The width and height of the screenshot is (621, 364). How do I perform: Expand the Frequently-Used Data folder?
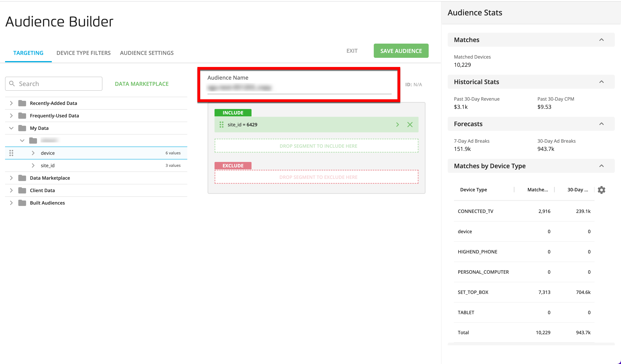(x=11, y=116)
